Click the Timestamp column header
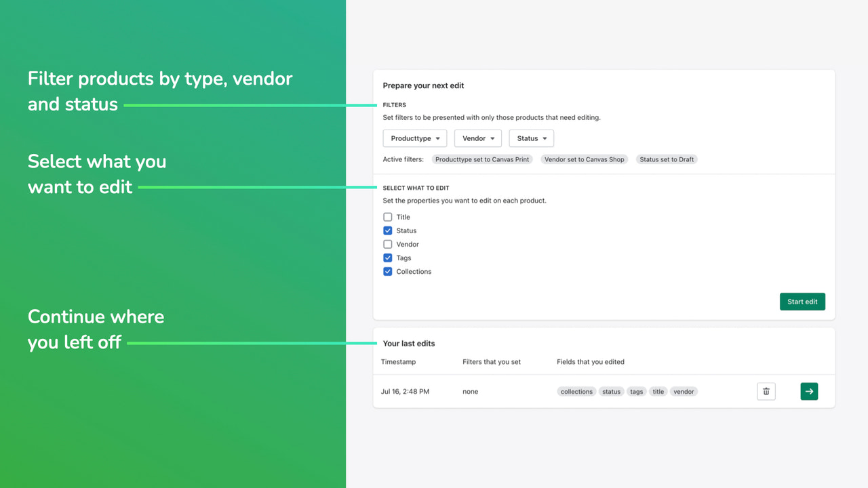The image size is (868, 488). [x=399, y=362]
